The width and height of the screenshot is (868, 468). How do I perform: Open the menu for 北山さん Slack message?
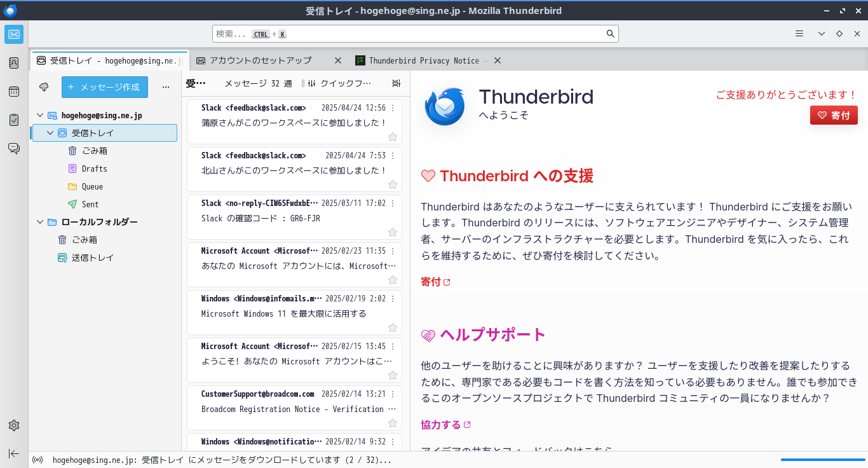pos(393,156)
